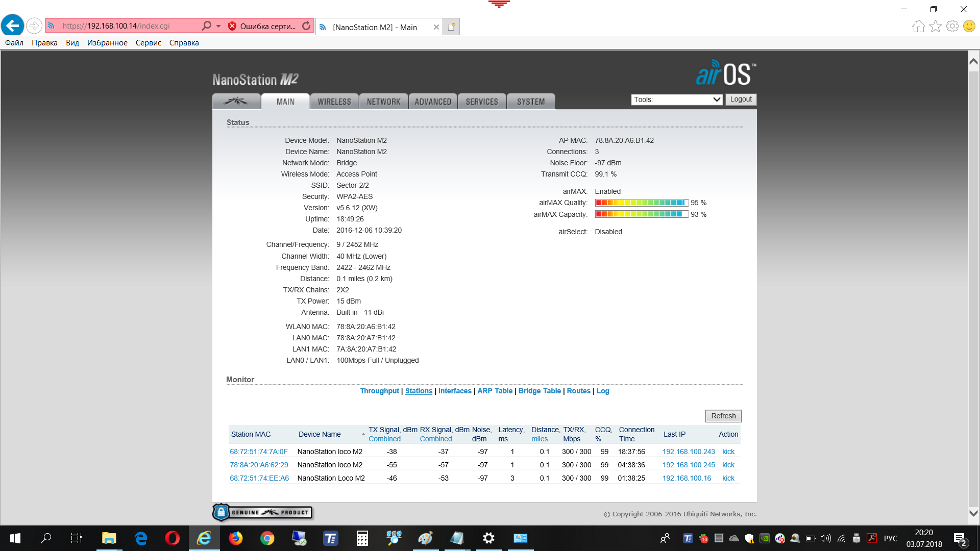The height and width of the screenshot is (551, 980).
Task: Click the browser back arrow button
Action: tap(13, 26)
